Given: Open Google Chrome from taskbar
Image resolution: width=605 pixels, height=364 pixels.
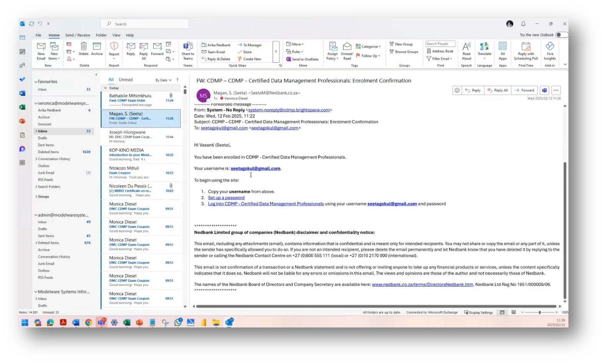Looking at the screenshot, I should 89,322.
